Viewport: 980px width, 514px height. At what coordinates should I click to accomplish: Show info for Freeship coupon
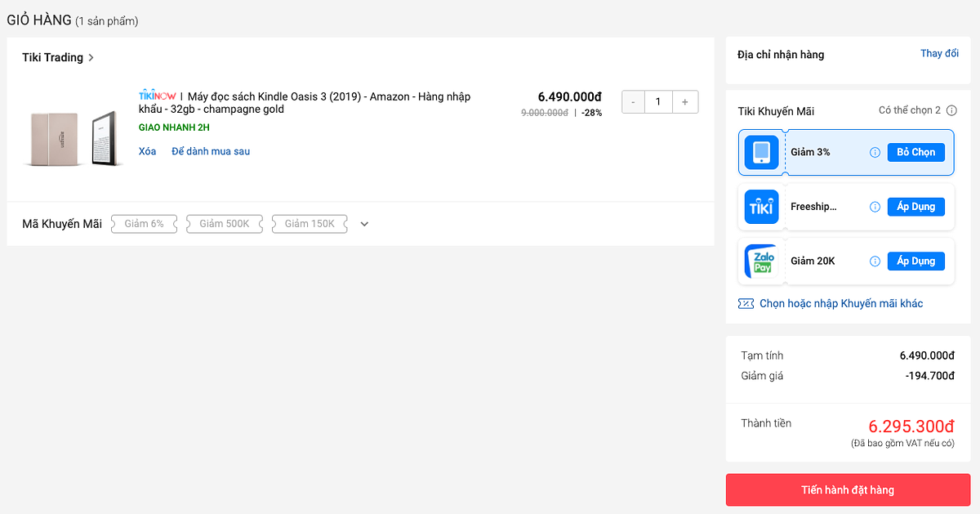pyautogui.click(x=875, y=207)
